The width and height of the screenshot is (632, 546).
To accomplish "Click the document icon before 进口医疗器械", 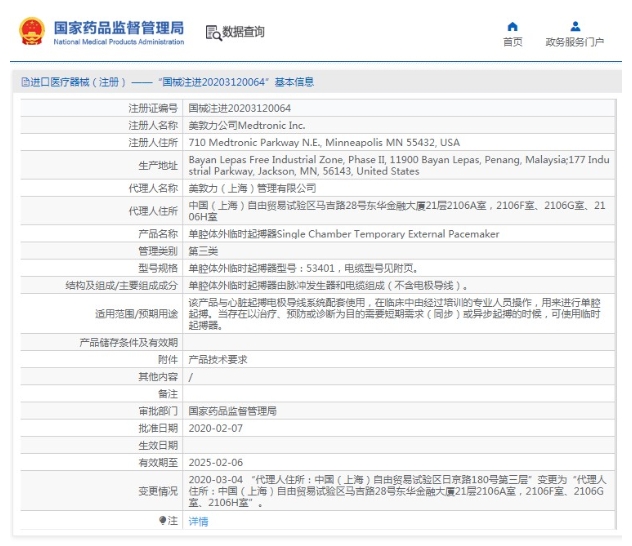I will (25, 82).
